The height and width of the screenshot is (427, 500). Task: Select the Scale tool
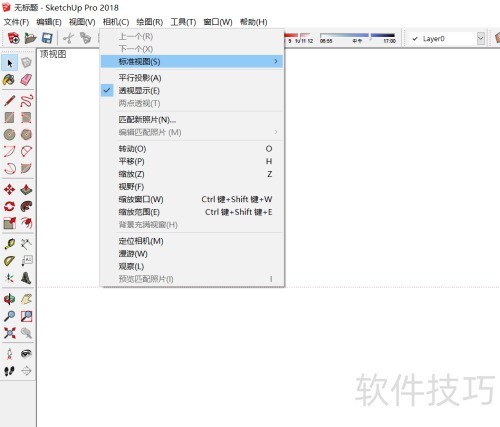(10, 223)
